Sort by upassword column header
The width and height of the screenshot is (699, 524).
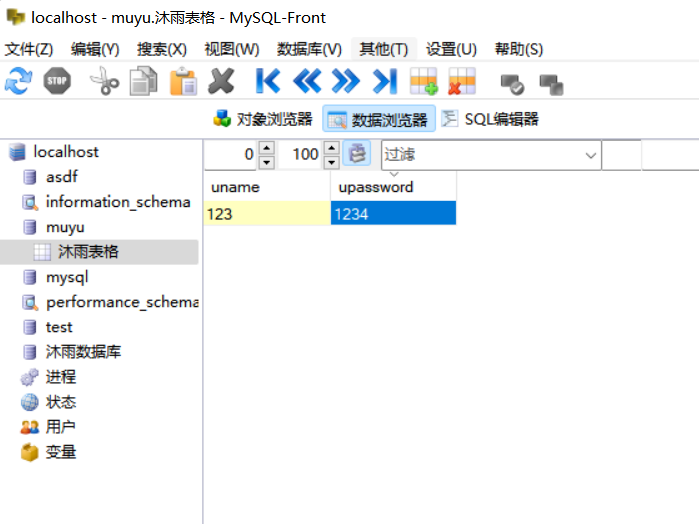[394, 187]
